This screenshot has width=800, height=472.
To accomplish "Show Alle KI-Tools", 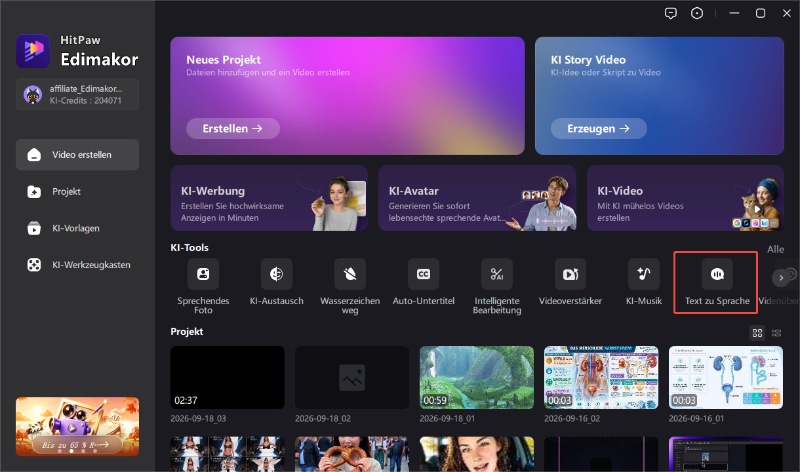I will 775,249.
